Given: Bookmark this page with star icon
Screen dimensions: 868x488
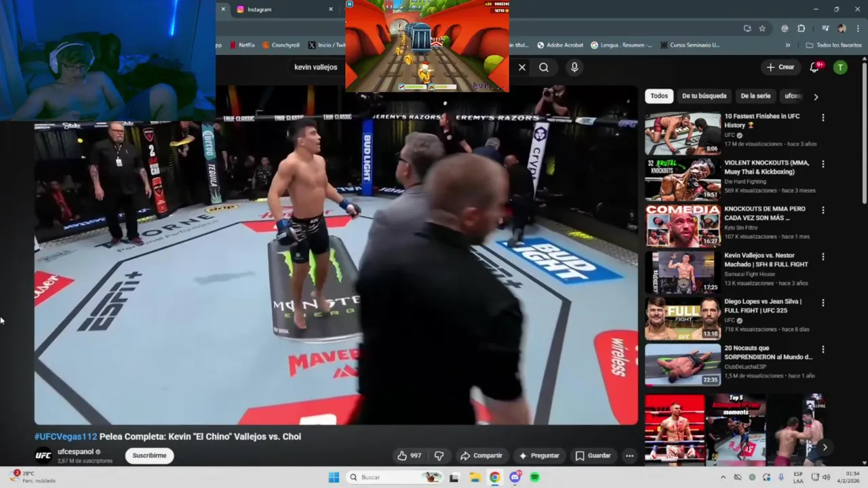Looking at the screenshot, I should point(762,28).
